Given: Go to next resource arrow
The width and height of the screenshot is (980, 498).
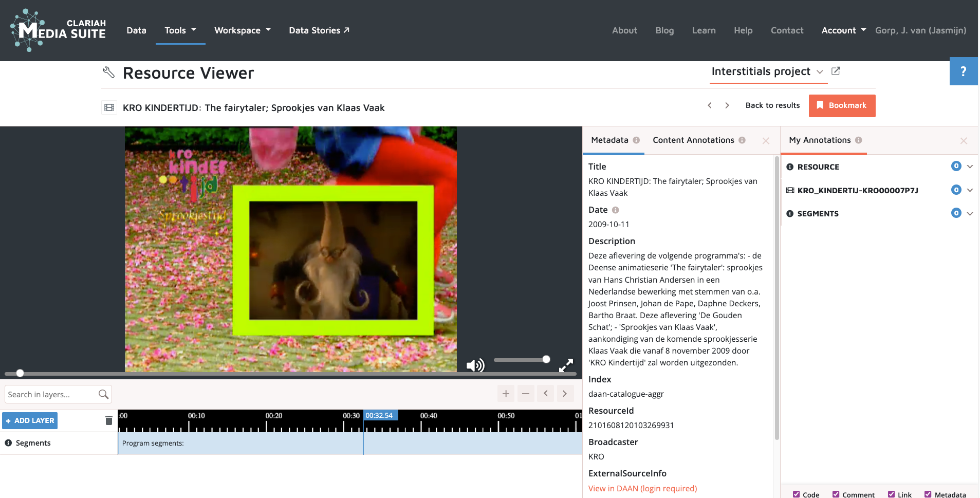Looking at the screenshot, I should click(x=727, y=105).
